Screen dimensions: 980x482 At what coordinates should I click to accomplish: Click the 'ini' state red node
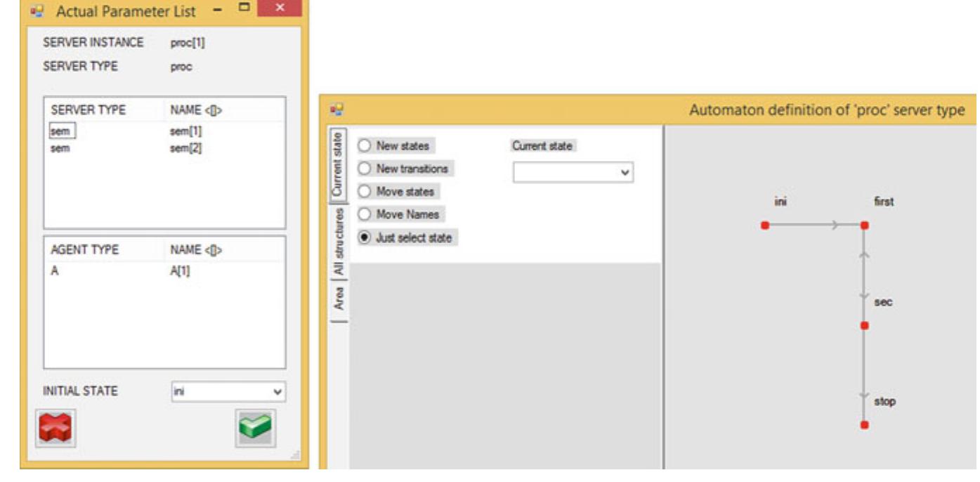coord(765,225)
